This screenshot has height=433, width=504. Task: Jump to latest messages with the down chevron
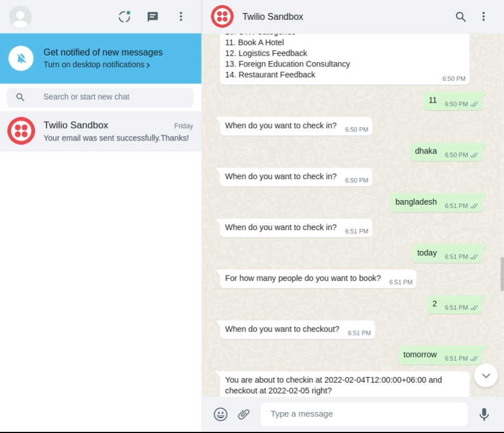(486, 375)
